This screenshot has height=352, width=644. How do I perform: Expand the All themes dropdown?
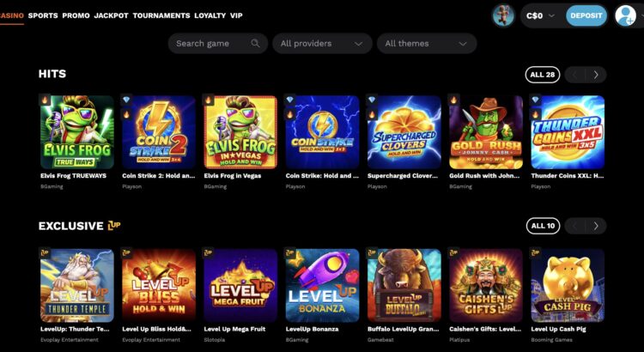pyautogui.click(x=427, y=44)
